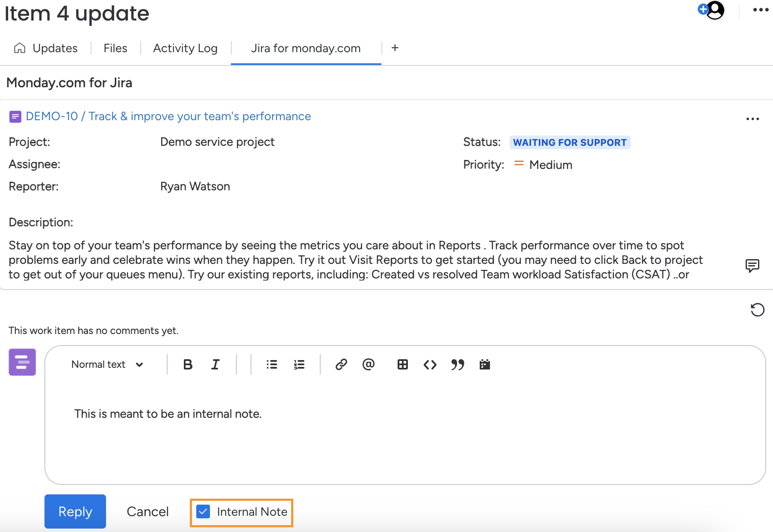Open the Normal text style dropdown
The height and width of the screenshot is (532, 773).
[107, 364]
